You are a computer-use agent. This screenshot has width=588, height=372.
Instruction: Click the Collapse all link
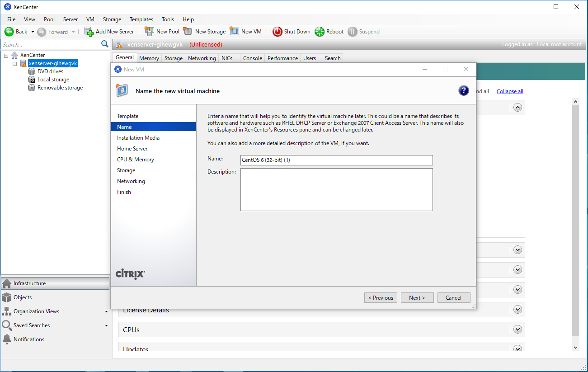click(510, 91)
